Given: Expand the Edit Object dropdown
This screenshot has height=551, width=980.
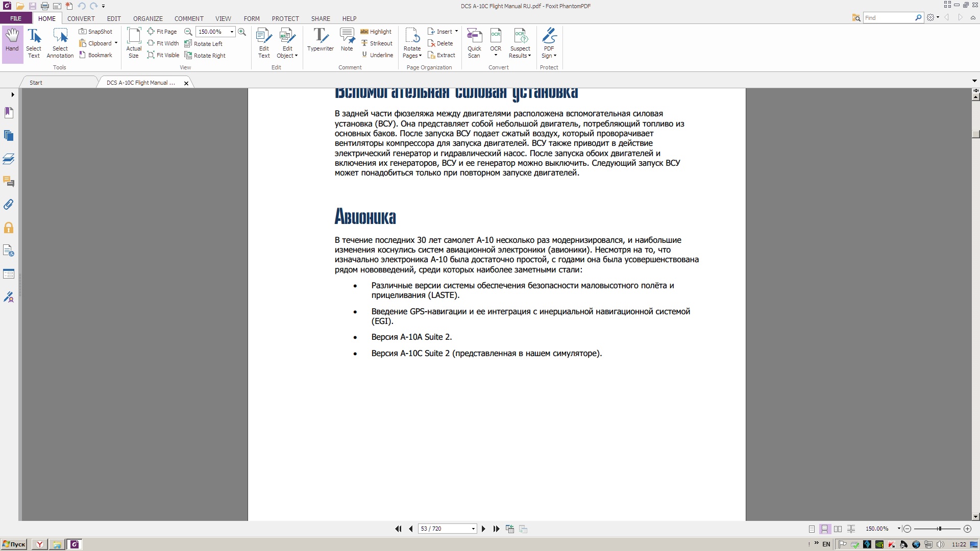Looking at the screenshot, I should coord(296,56).
